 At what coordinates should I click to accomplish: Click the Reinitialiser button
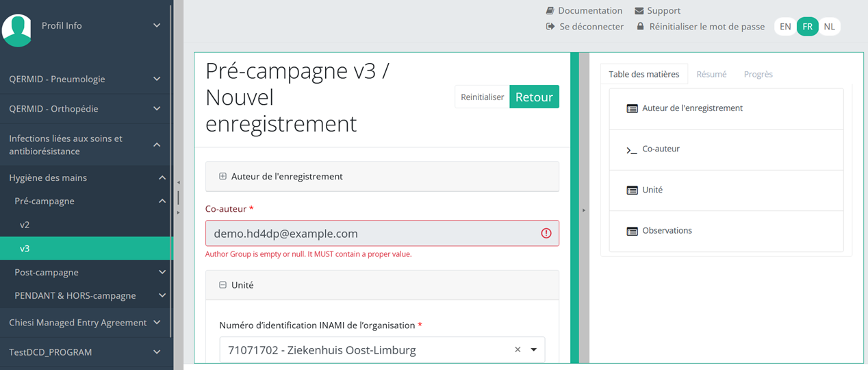pos(482,97)
